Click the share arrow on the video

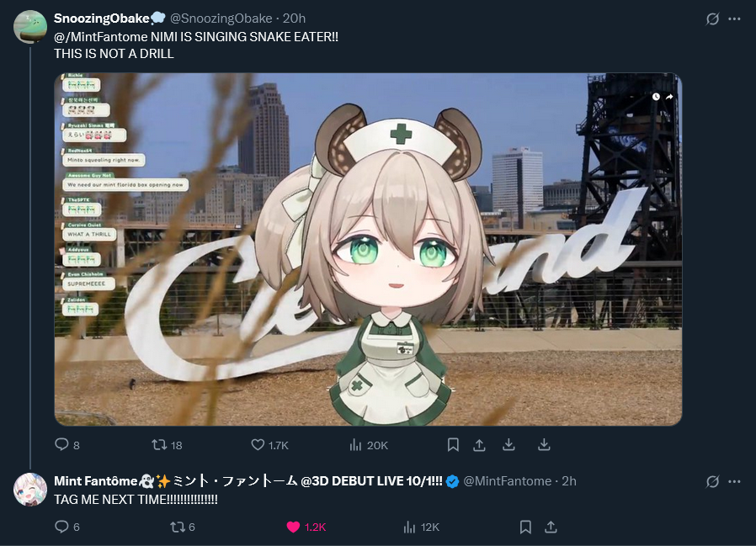click(669, 97)
